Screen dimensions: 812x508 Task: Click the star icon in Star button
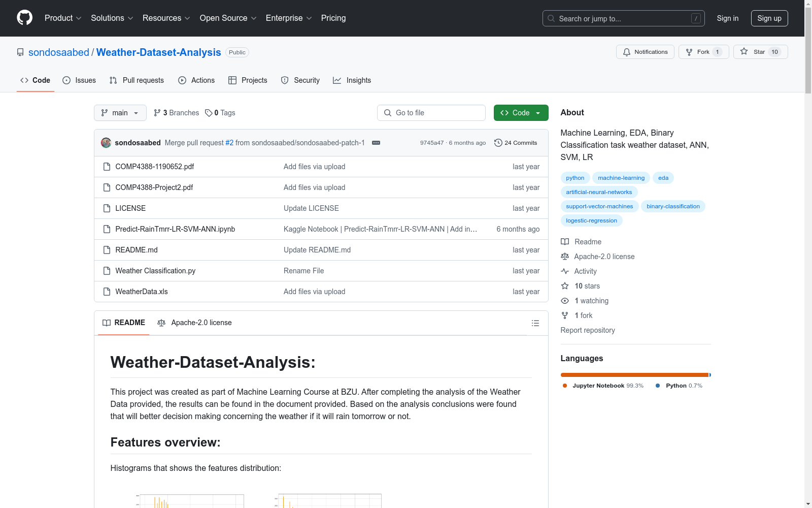point(744,51)
